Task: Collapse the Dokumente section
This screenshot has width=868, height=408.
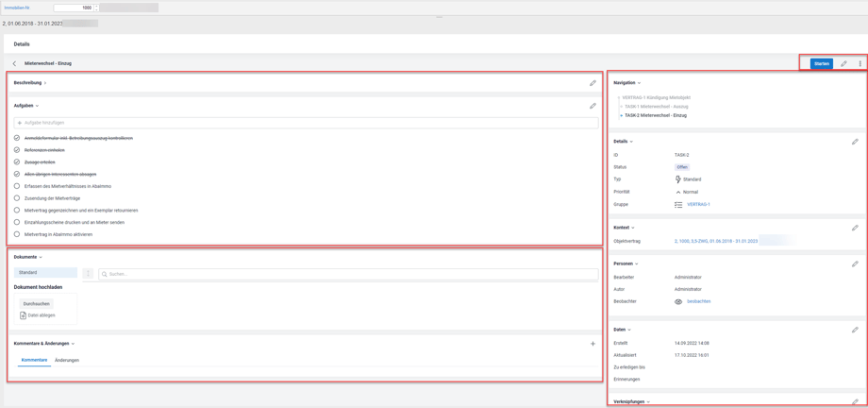Action: pos(41,257)
